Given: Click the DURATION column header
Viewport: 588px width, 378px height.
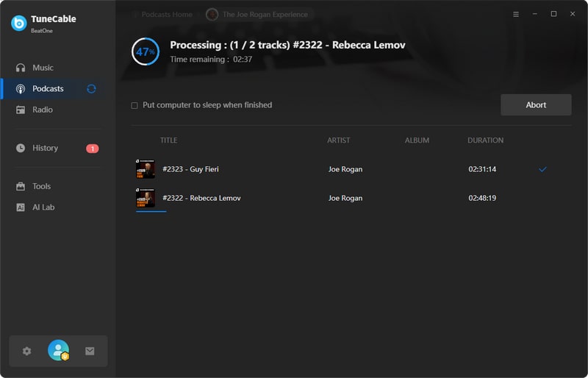Looking at the screenshot, I should 485,140.
